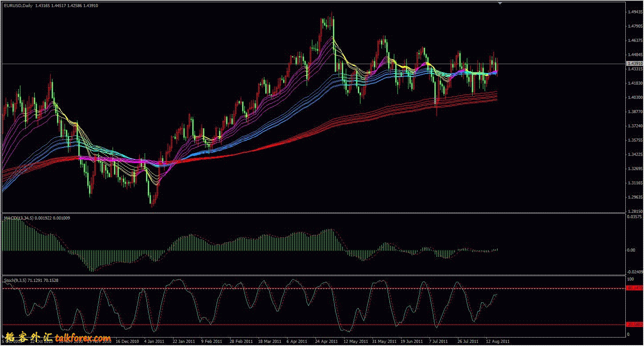This screenshot has height=346, width=644.
Task: Click the 12 Aug 2011 date label
Action: point(497,342)
